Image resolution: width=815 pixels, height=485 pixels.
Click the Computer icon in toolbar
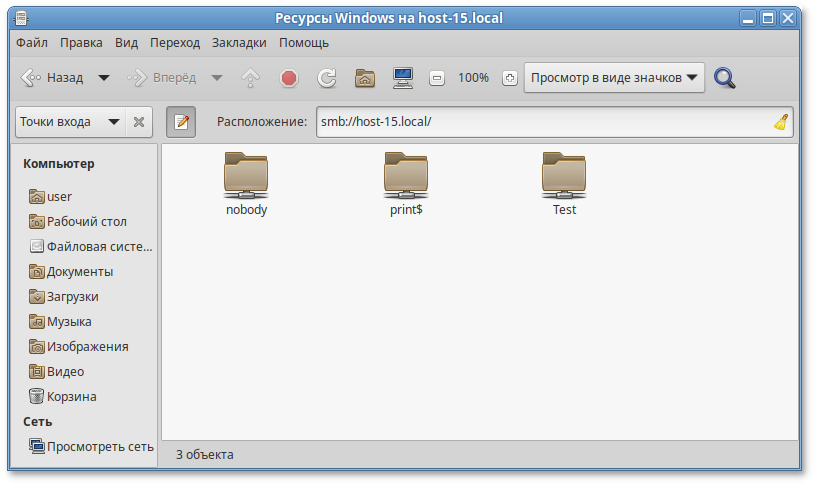(x=403, y=78)
